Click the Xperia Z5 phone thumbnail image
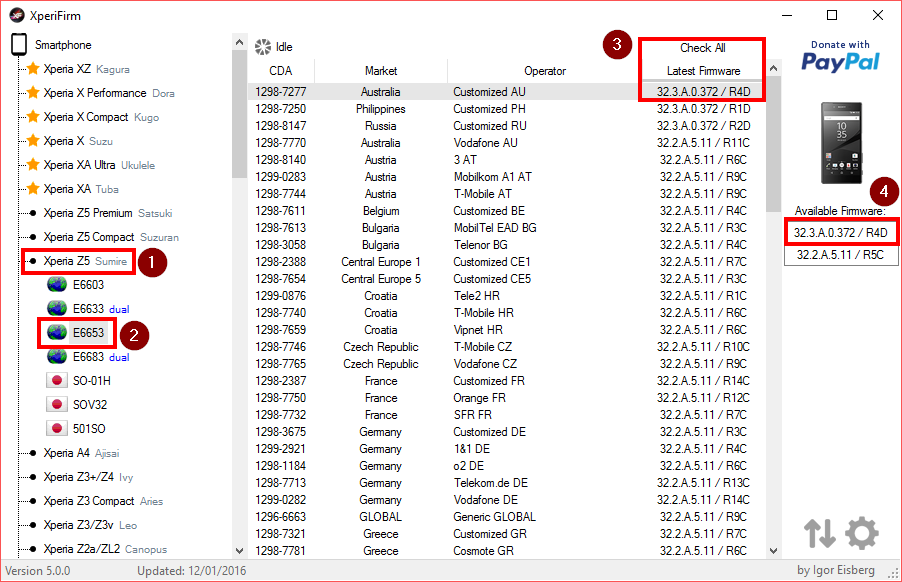902x582 pixels. pyautogui.click(x=841, y=143)
